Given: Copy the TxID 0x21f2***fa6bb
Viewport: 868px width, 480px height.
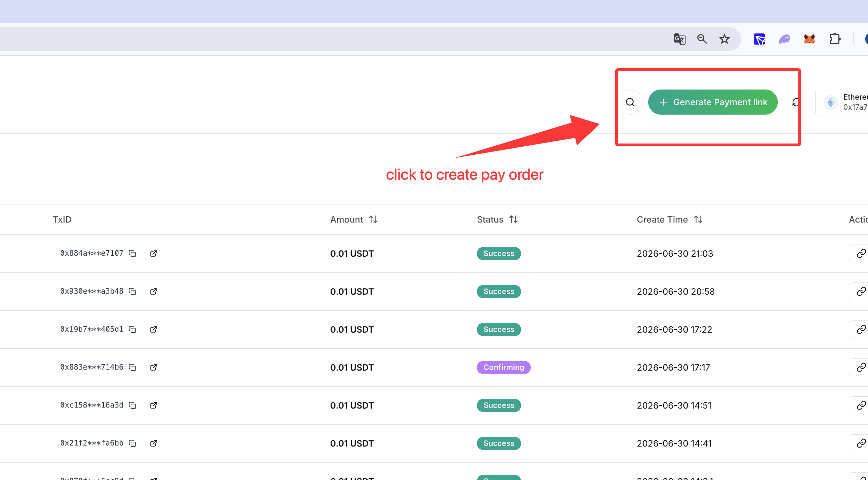Looking at the screenshot, I should point(132,443).
